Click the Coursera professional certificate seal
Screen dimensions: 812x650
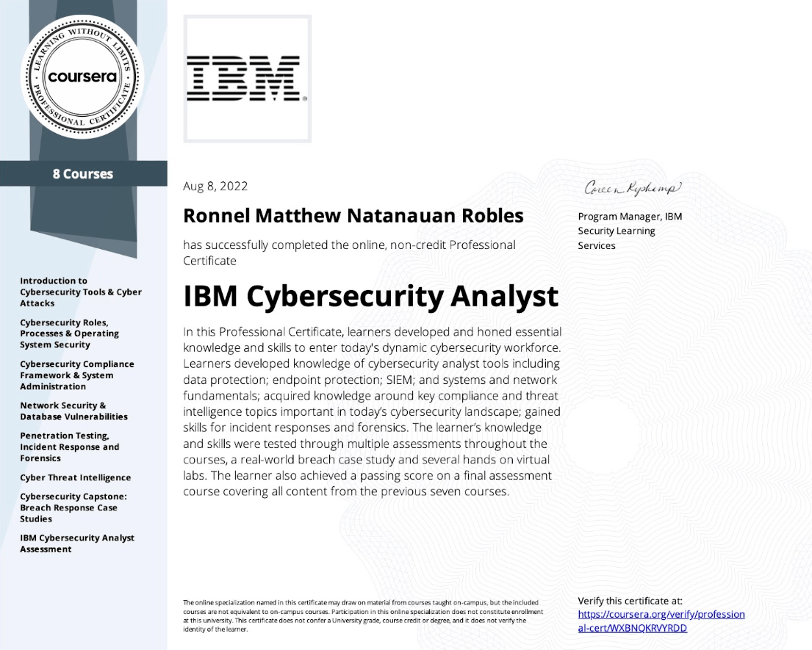82,76
